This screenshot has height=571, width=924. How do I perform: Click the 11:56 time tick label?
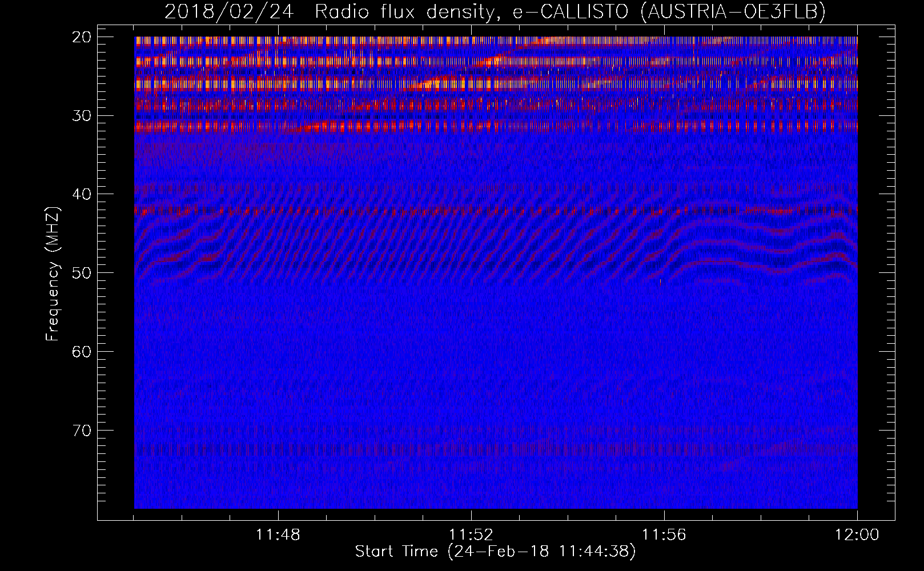(x=664, y=535)
